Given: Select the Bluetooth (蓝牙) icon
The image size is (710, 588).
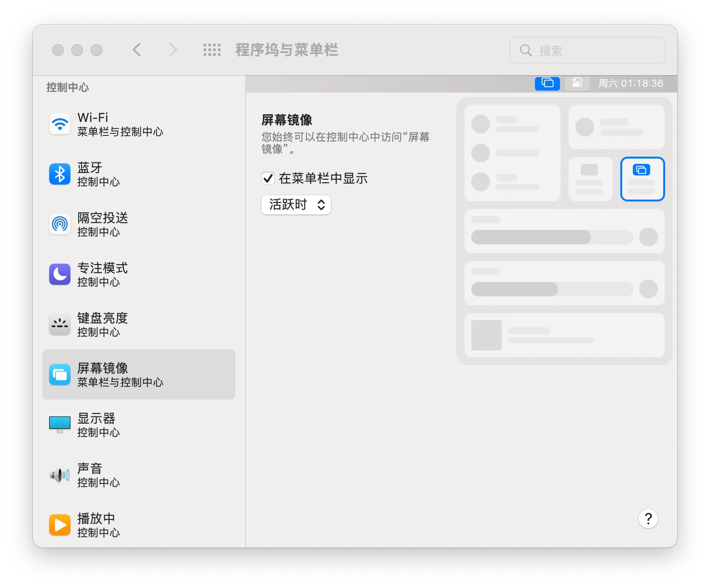Looking at the screenshot, I should tap(60, 174).
